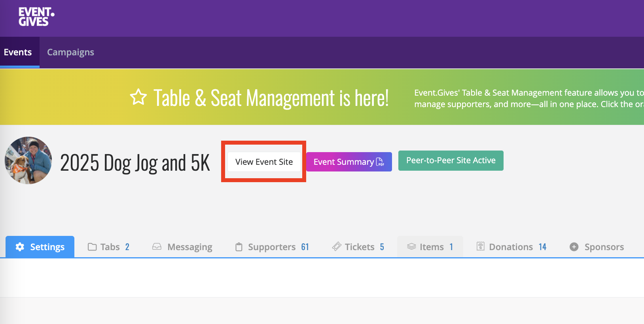Click the Donations count 14
644x324 pixels.
pyautogui.click(x=542, y=247)
